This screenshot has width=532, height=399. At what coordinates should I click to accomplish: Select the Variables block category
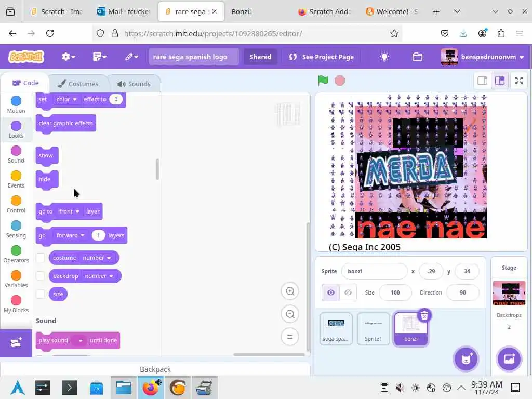[x=16, y=279]
